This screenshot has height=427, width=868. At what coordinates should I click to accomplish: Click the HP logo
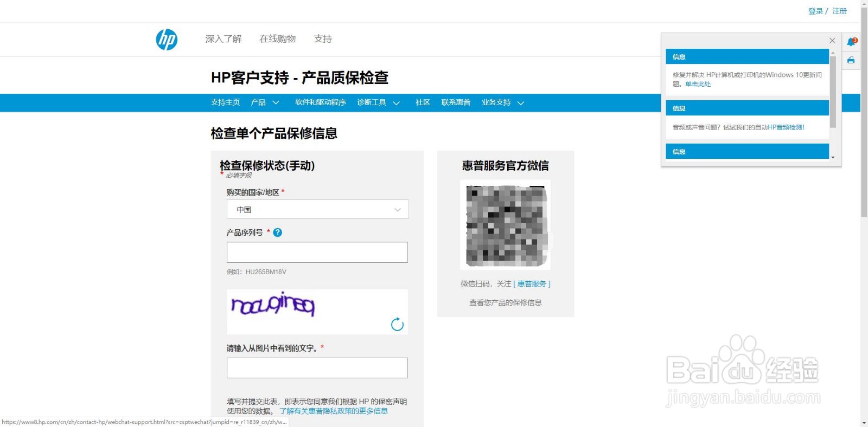(167, 40)
